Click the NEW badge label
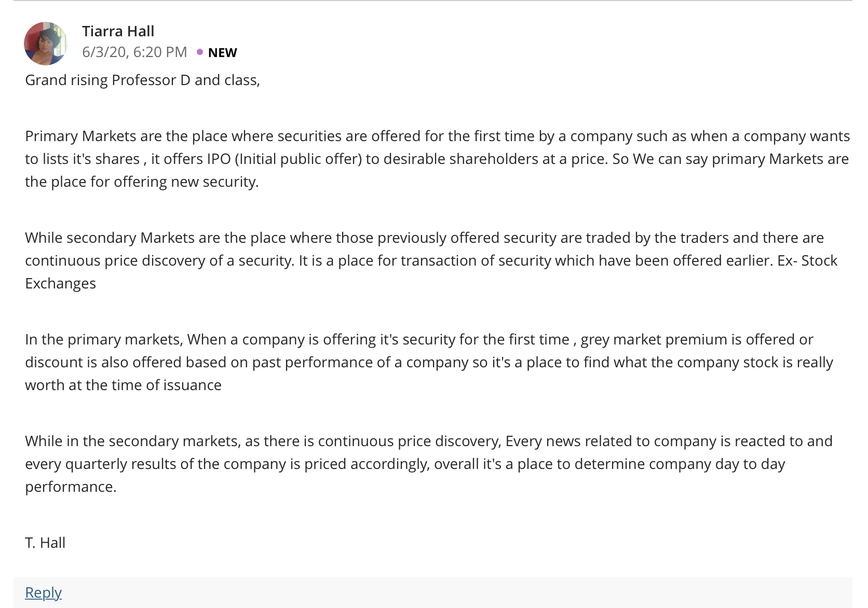 click(x=222, y=53)
